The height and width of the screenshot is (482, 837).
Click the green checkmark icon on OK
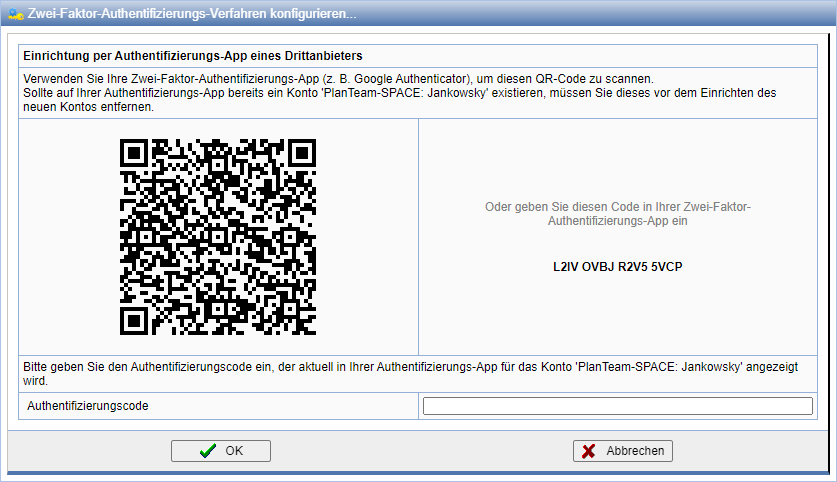click(207, 451)
